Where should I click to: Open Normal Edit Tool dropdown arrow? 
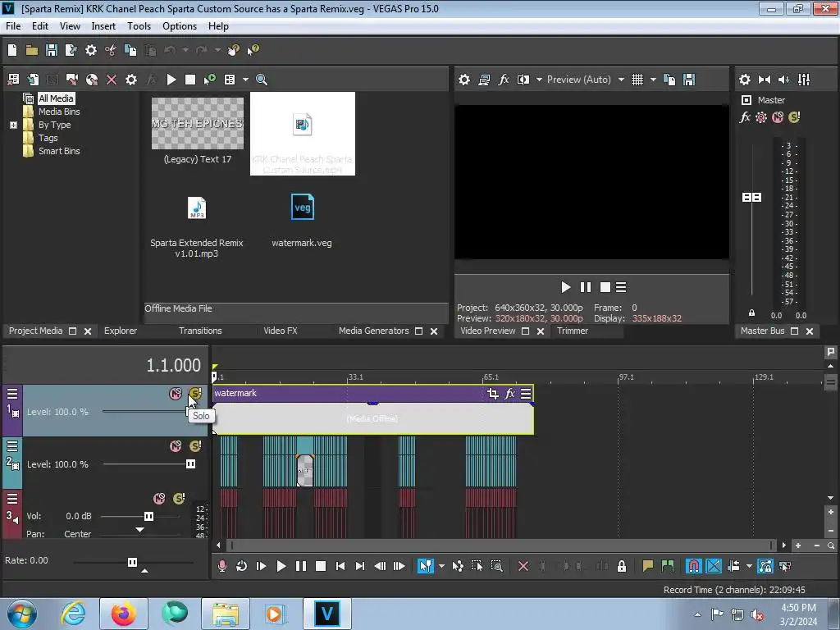[x=441, y=566]
